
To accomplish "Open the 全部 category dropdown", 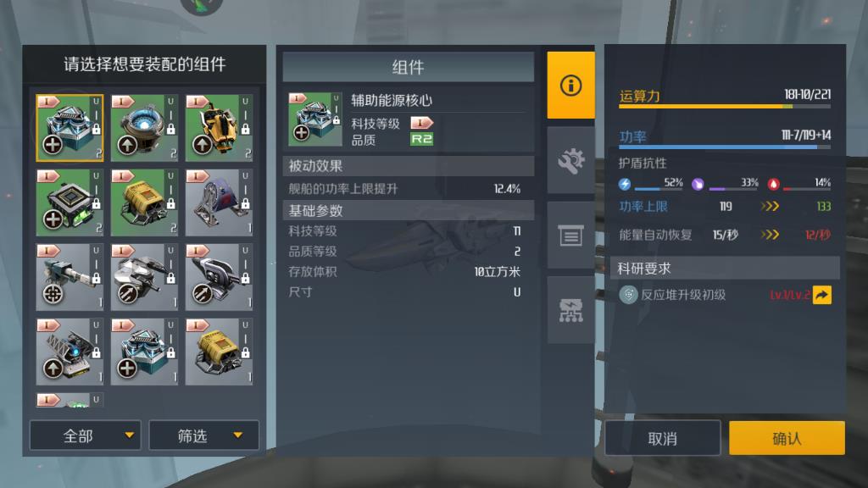I will pyautogui.click(x=86, y=435).
